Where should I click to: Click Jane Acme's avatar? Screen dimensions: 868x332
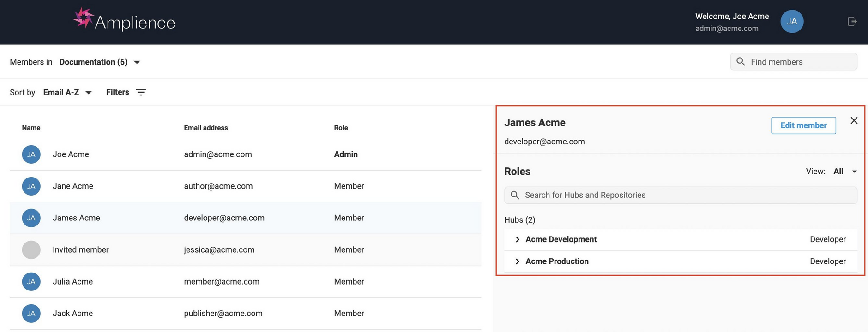click(x=31, y=186)
